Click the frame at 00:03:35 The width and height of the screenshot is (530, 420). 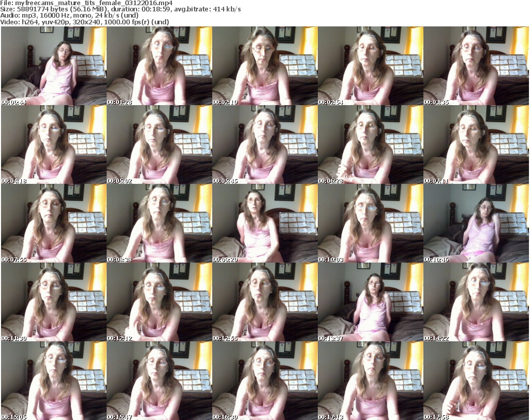click(x=476, y=66)
